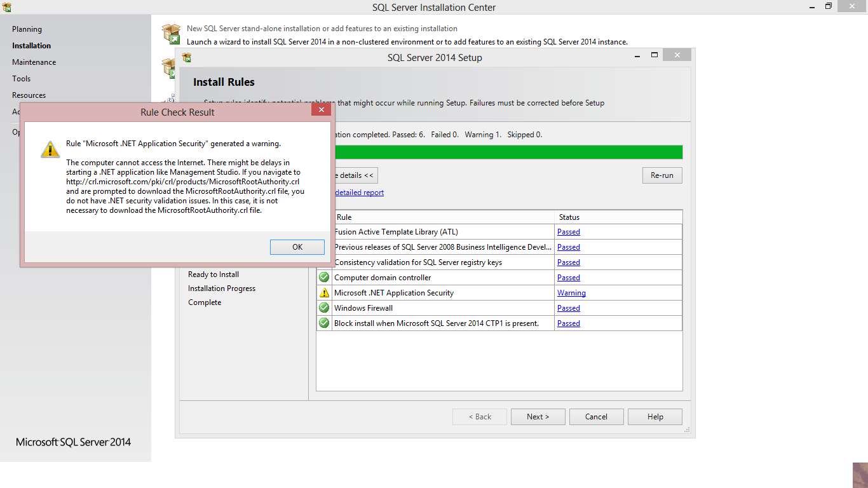The image size is (868, 488).
Task: Close the Rule Check Result dialog
Action: pyautogui.click(x=322, y=110)
